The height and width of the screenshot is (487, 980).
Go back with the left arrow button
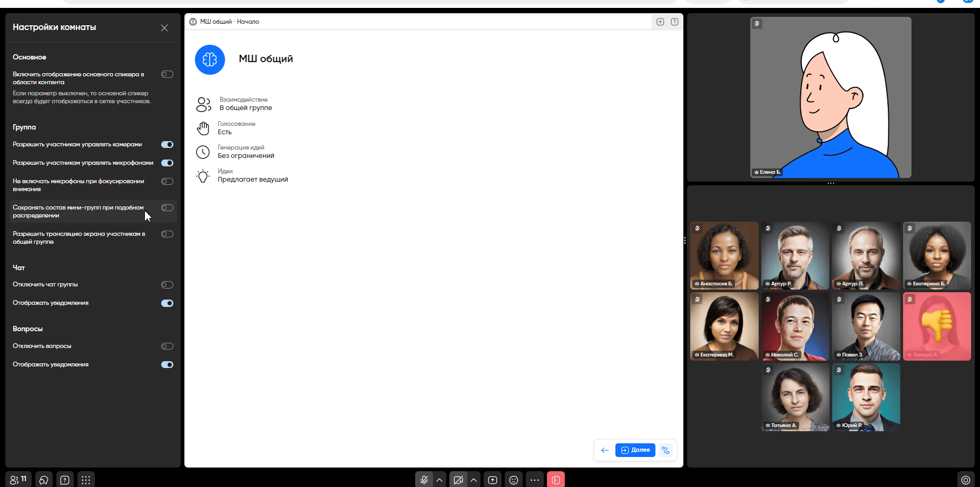[x=605, y=450]
